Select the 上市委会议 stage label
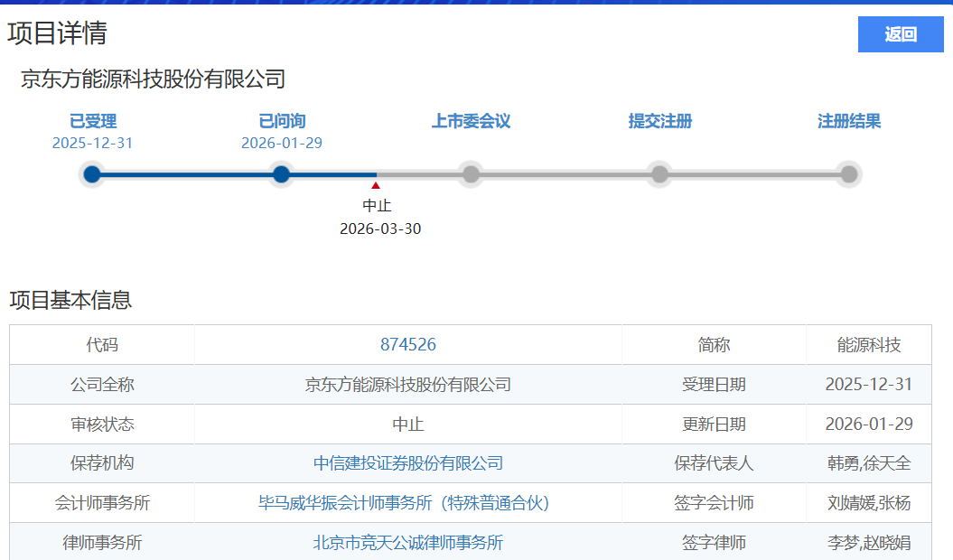Screen dimensions: 953x560 (x=471, y=121)
